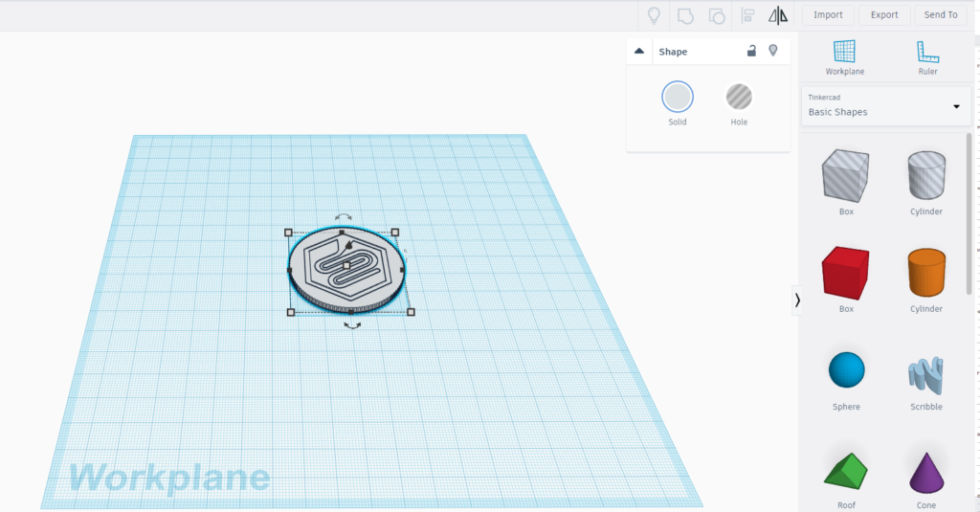Pick the striped hole Cylinder shape
Screen dimensions: 980x512
click(x=926, y=175)
